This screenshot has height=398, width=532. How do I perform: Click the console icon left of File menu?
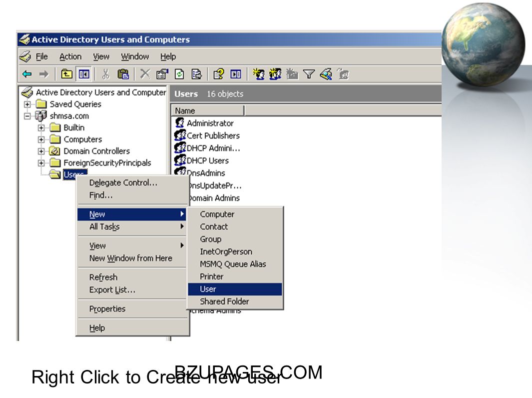point(25,56)
